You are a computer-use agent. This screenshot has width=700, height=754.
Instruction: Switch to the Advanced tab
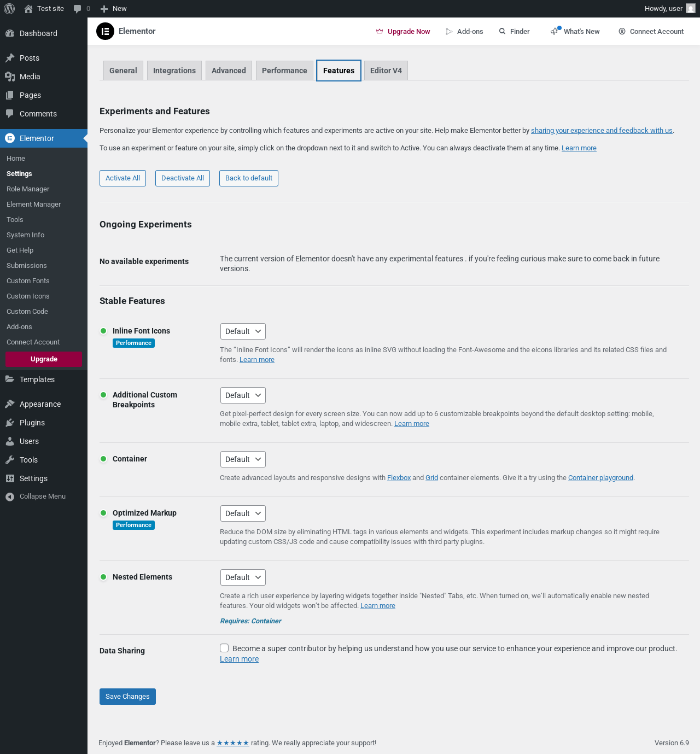[229, 71]
